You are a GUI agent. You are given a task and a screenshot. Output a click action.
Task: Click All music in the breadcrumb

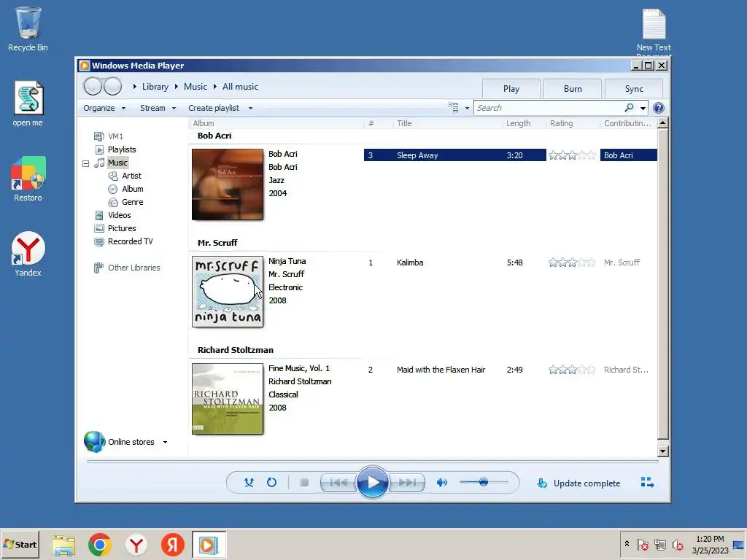(x=240, y=87)
